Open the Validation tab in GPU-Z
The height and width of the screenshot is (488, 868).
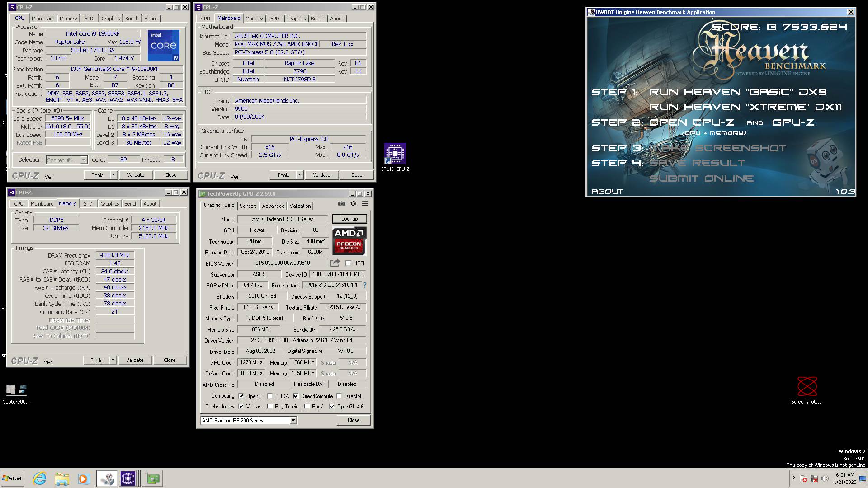click(300, 206)
